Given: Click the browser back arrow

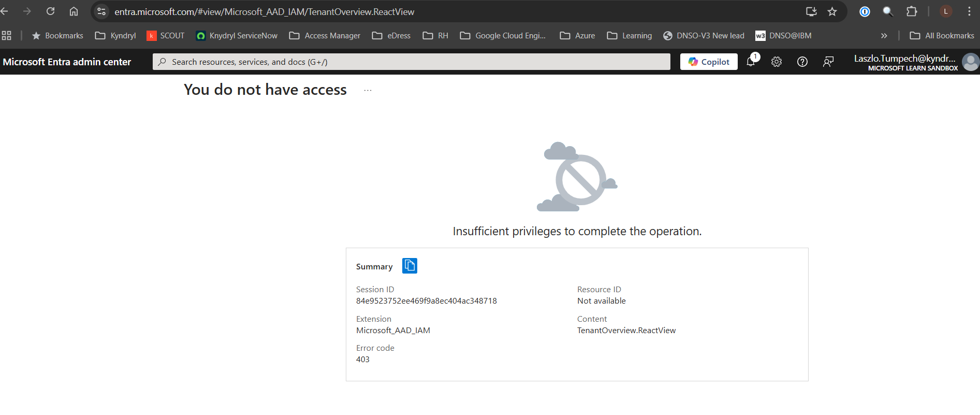Looking at the screenshot, I should click(x=4, y=11).
